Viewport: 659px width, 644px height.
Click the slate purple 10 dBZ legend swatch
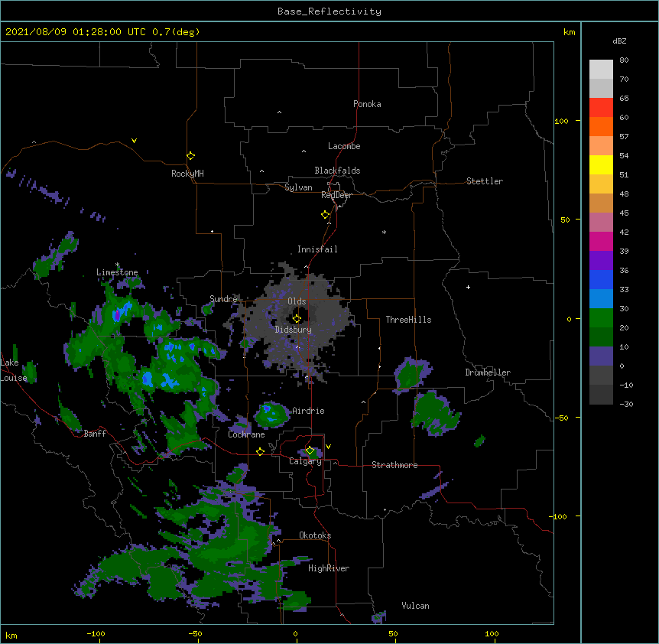(x=601, y=356)
